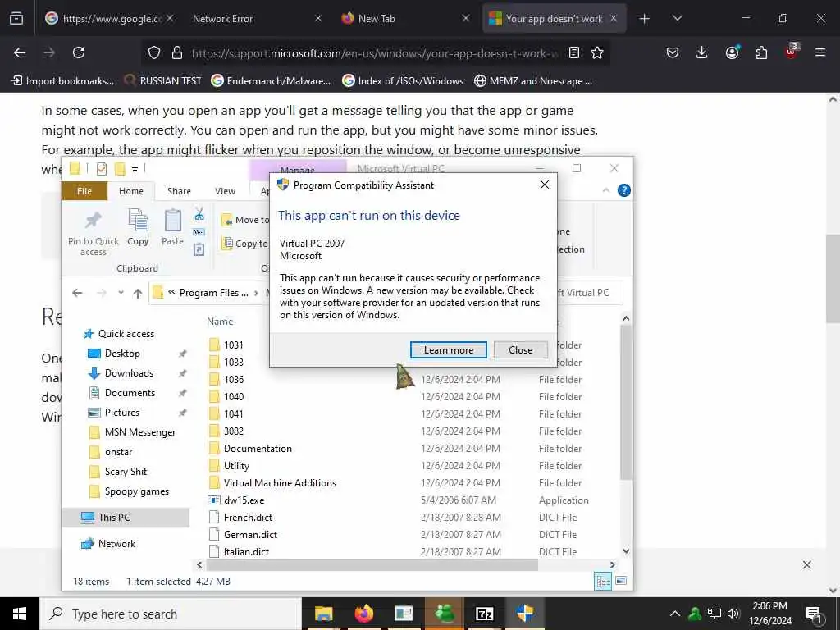The image size is (840, 630).
Task: Click Close button in Compatibility Assistant dialog
Action: [x=520, y=349]
